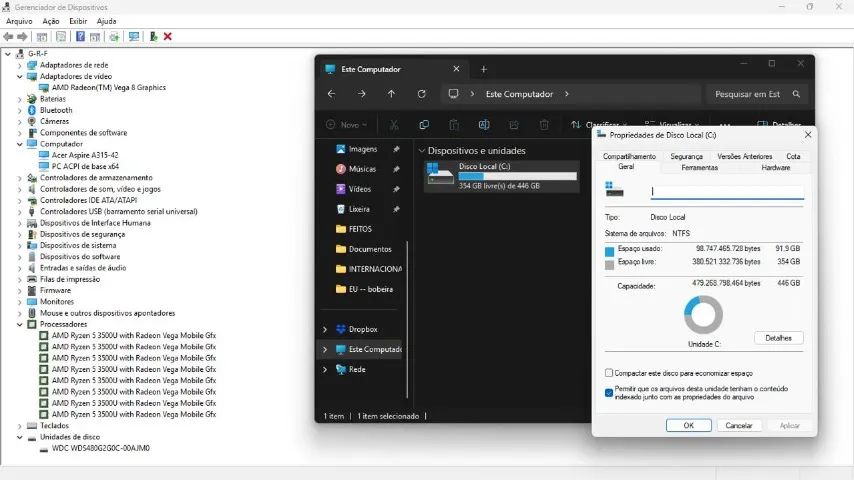
Task: Click the search magnifier in Explorer
Action: (x=796, y=94)
